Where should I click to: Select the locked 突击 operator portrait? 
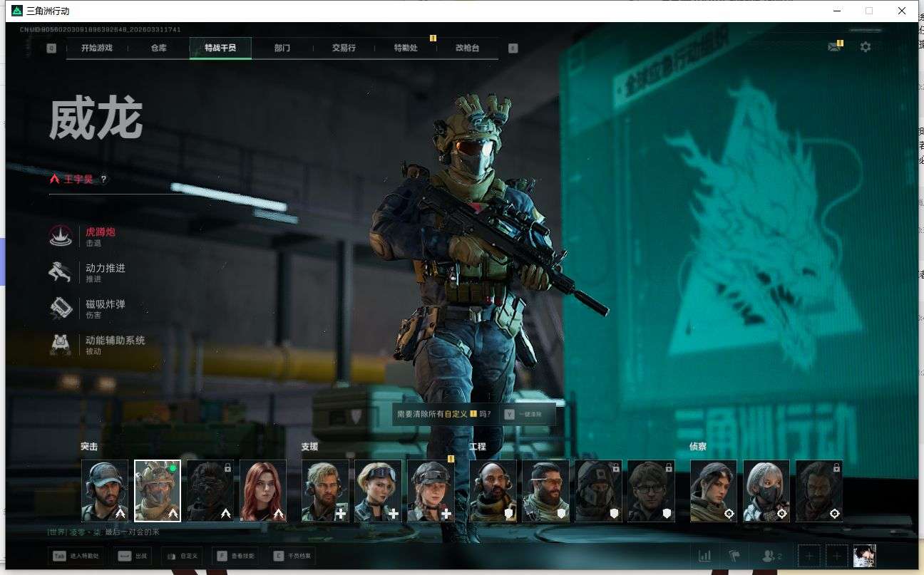click(x=210, y=491)
